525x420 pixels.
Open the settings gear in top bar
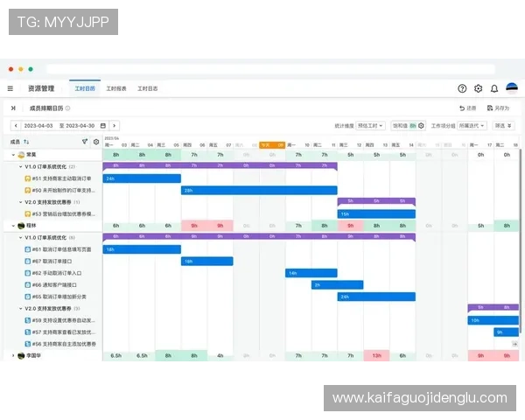click(478, 88)
